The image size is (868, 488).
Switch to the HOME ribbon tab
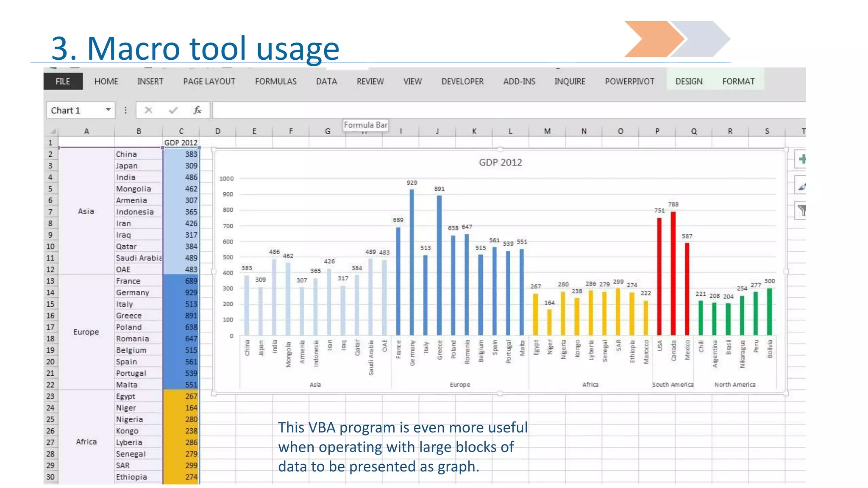(106, 81)
